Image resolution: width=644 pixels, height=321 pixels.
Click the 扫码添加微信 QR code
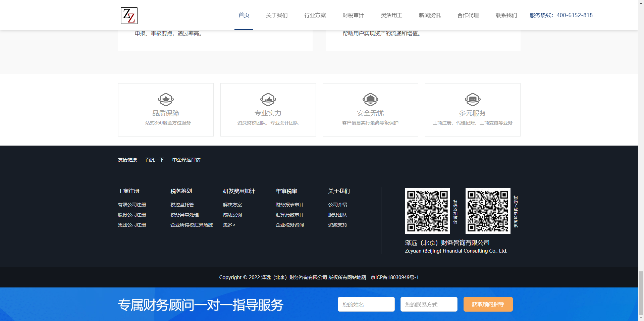tap(427, 211)
